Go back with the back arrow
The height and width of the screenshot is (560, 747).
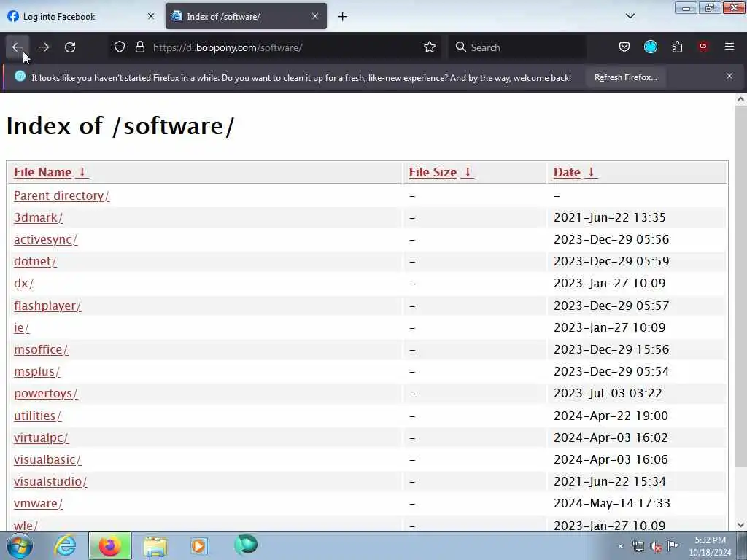tap(18, 47)
